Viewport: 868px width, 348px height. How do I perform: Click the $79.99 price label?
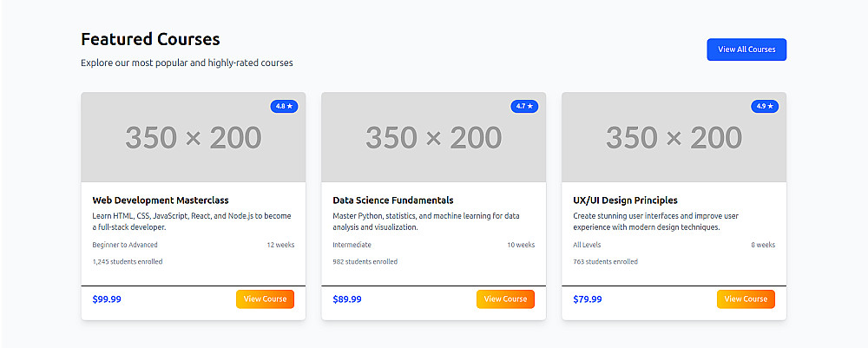click(588, 299)
